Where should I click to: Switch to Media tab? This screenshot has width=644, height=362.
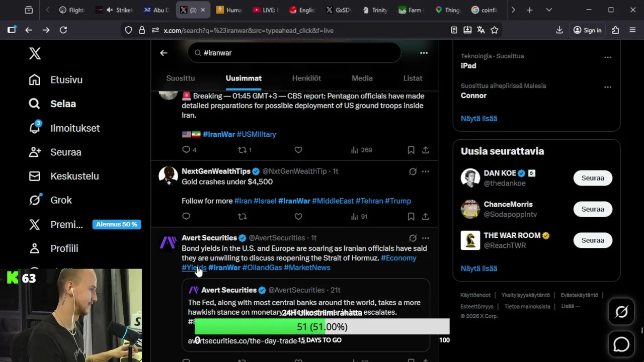(362, 78)
